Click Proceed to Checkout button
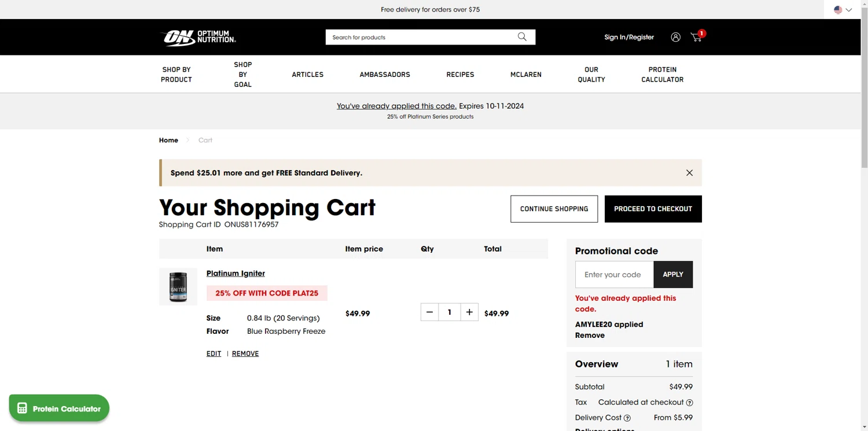868x431 pixels. [x=653, y=209]
